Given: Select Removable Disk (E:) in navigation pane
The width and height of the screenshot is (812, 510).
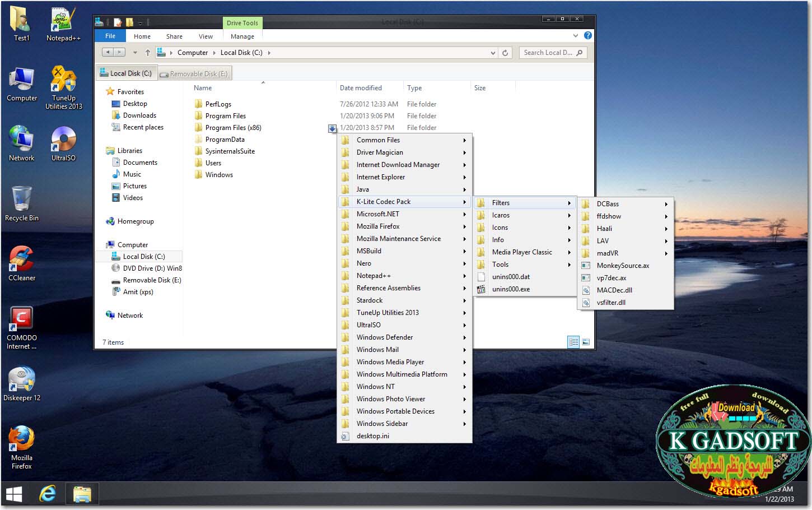Looking at the screenshot, I should pyautogui.click(x=146, y=280).
